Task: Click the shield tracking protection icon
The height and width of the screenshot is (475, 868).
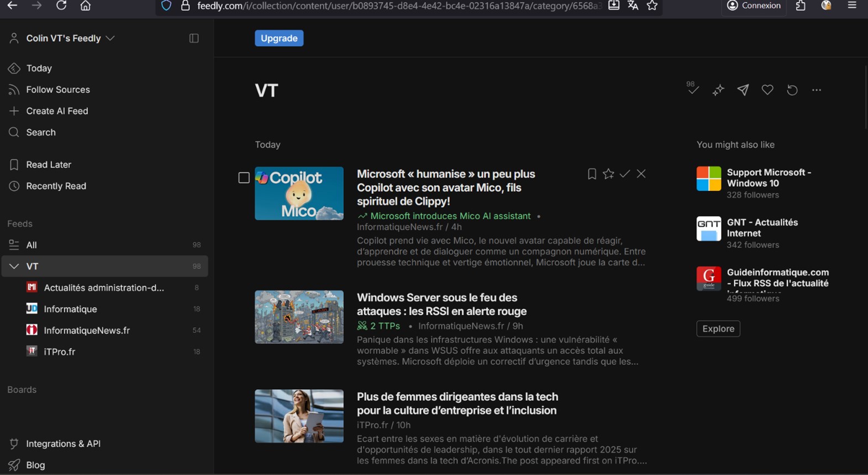Action: click(x=166, y=6)
